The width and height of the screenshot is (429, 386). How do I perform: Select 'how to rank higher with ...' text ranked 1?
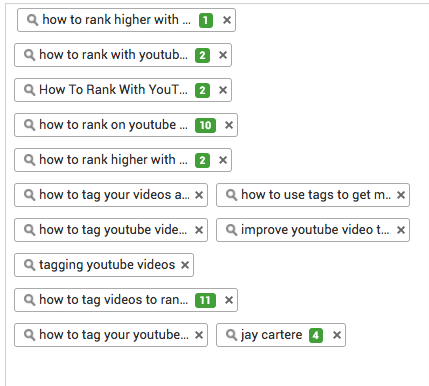(x=117, y=20)
